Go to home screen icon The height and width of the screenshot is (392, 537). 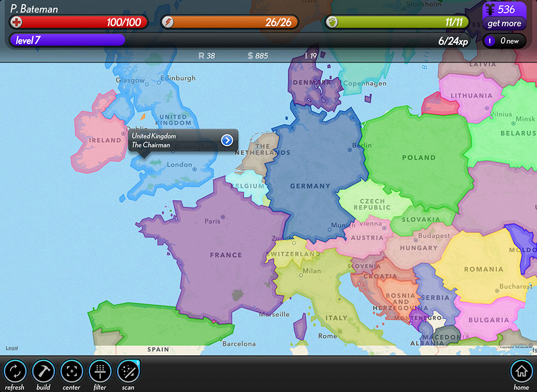point(521,371)
